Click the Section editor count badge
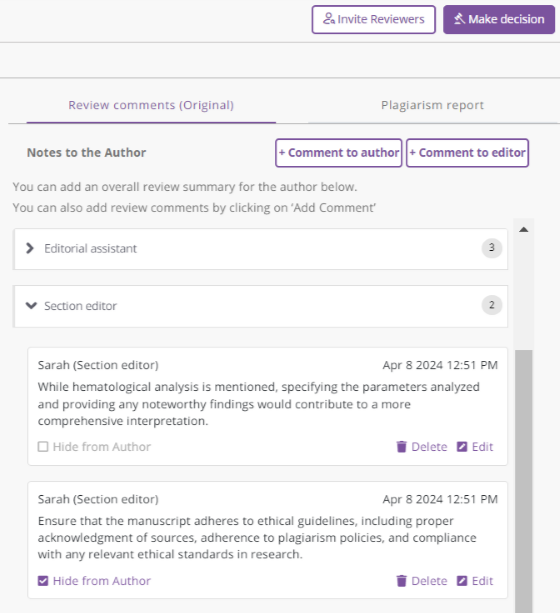Viewport: 560px width, 613px height. pyautogui.click(x=492, y=305)
